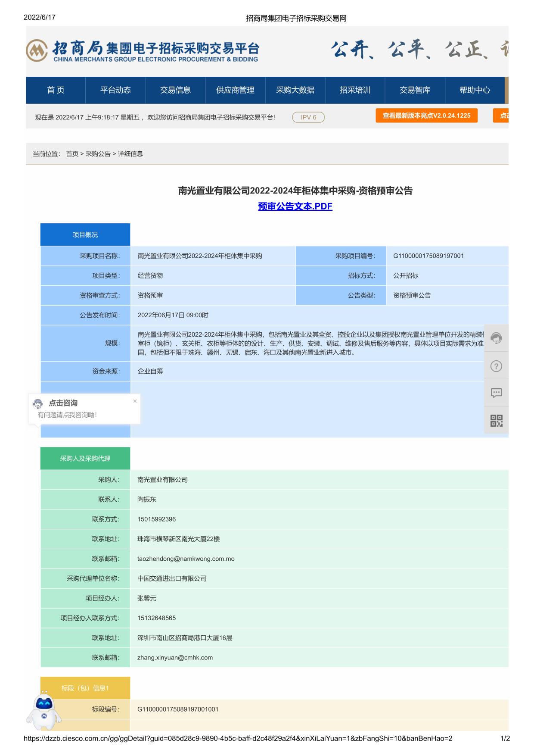Open the 首页 navigation menu

[56, 90]
